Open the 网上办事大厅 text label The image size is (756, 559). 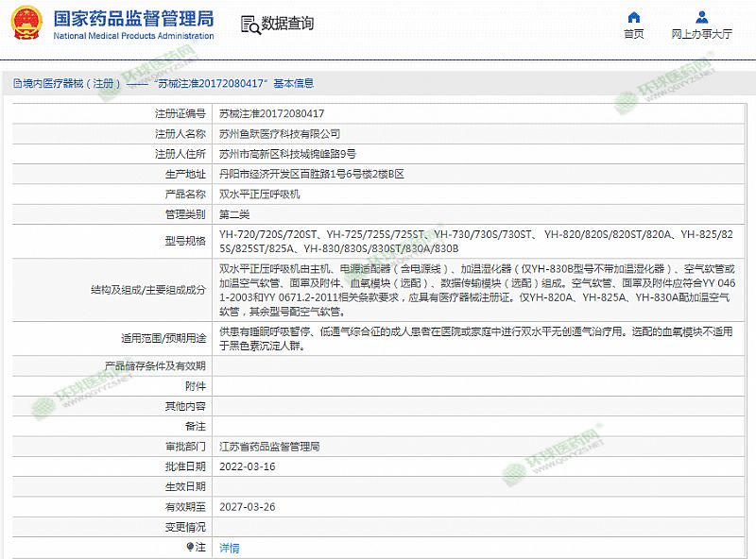pyautogui.click(x=701, y=34)
